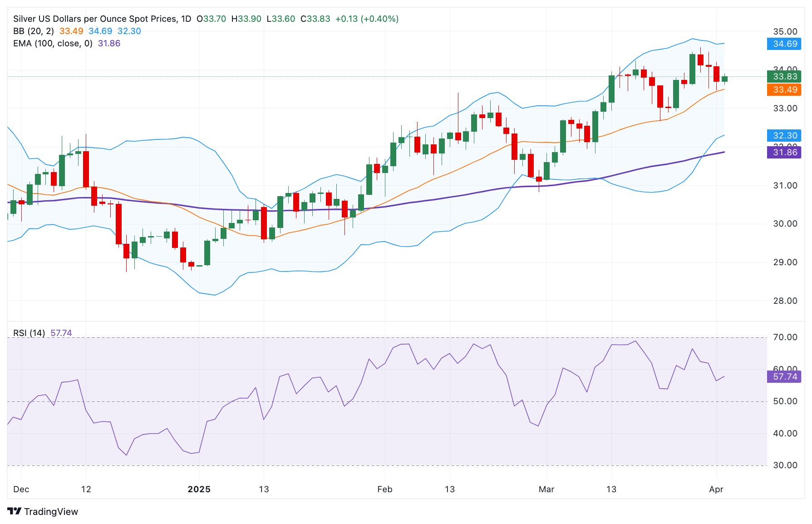Click the purple 57.74 RSI value label

783,376
